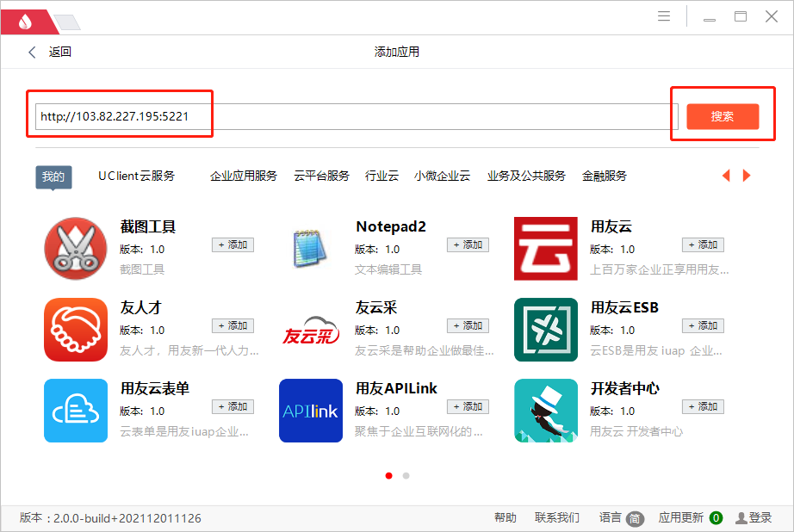Open the hamburger menu icon
The height and width of the screenshot is (532, 794).
[664, 16]
